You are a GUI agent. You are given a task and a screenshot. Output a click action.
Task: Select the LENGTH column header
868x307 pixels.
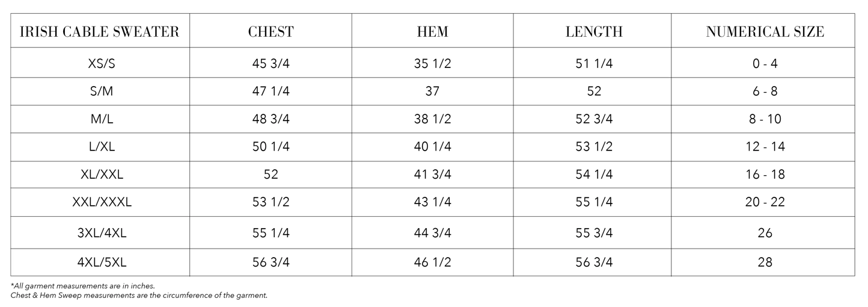point(593,32)
